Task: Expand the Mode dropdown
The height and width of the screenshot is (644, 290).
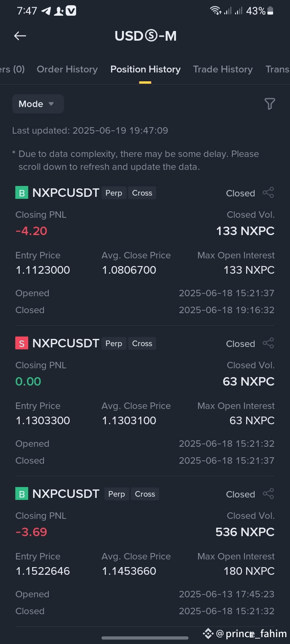Action: click(x=38, y=104)
